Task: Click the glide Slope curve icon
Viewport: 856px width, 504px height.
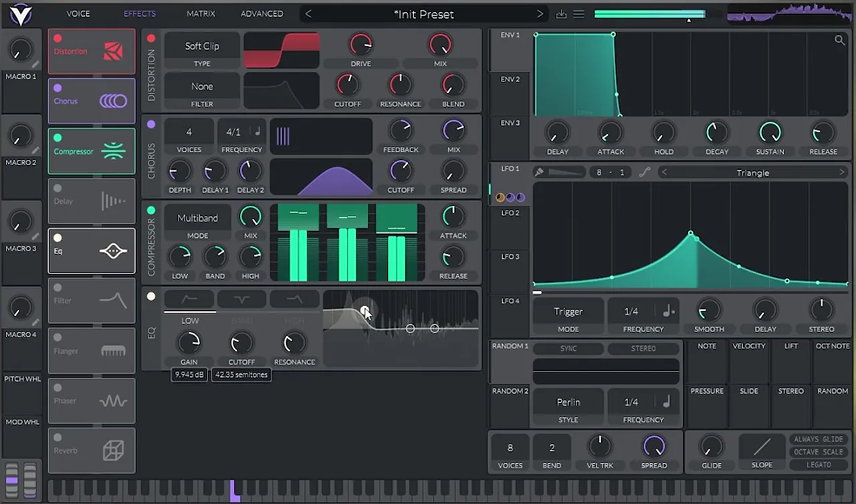Action: pyautogui.click(x=762, y=446)
